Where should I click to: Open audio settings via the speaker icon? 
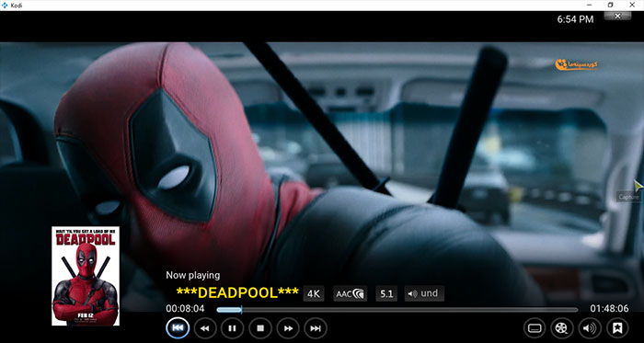[590, 328]
